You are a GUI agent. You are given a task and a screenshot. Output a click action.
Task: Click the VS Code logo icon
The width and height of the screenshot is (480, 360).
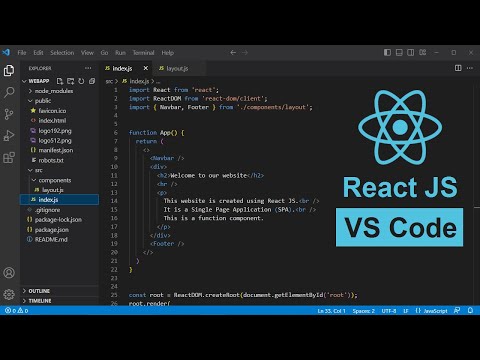(6, 53)
